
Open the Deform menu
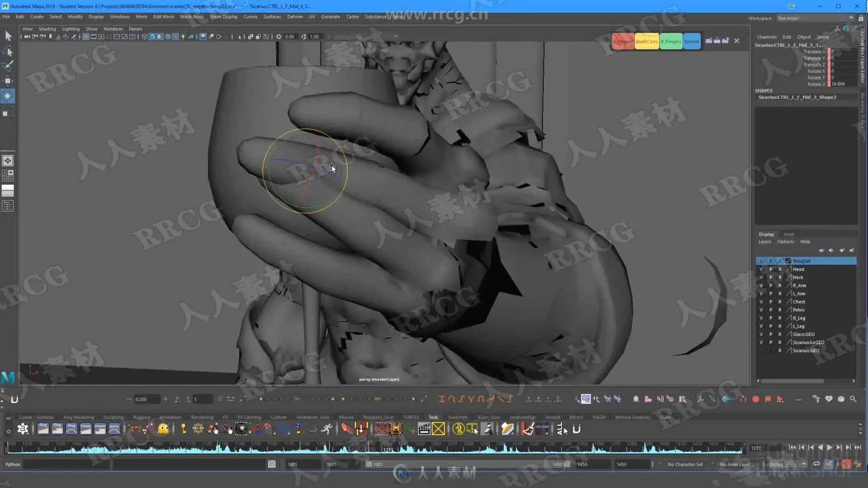295,17
